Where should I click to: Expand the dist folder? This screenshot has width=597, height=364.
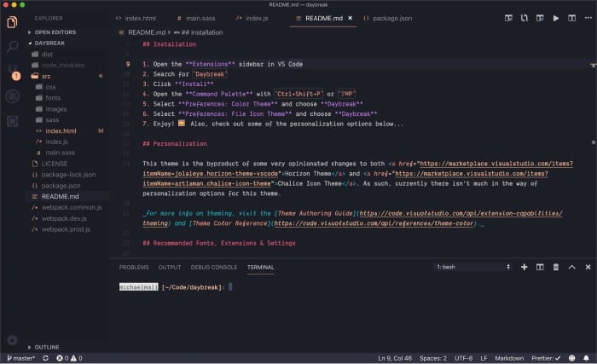[x=43, y=55]
